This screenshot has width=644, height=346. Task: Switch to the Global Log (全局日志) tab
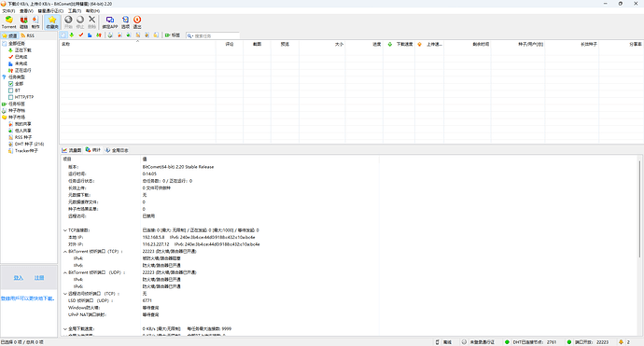(117, 150)
